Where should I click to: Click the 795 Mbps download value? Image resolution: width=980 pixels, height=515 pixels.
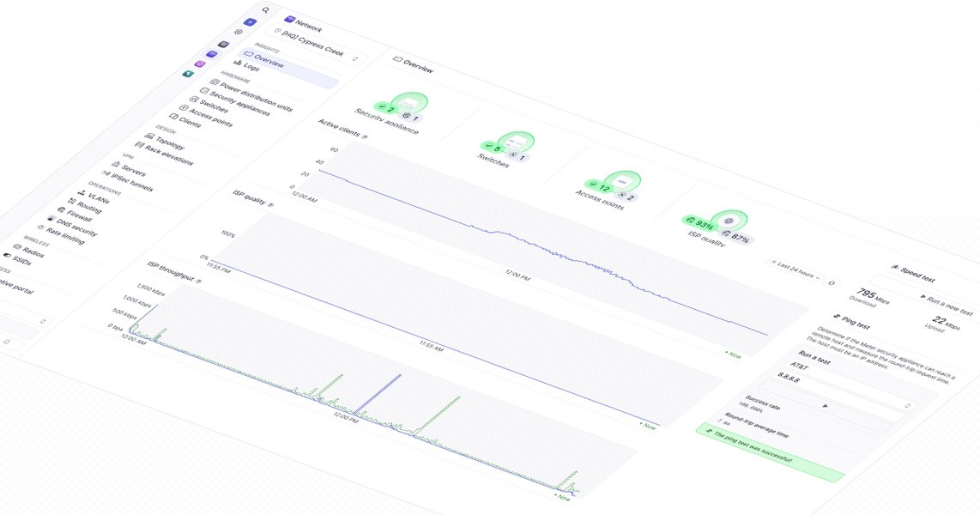(x=873, y=295)
